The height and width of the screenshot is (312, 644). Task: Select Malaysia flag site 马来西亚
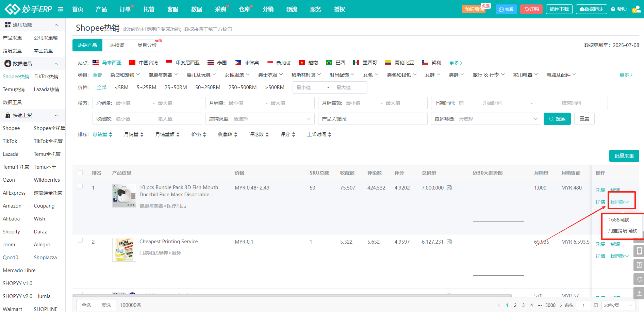(x=107, y=63)
